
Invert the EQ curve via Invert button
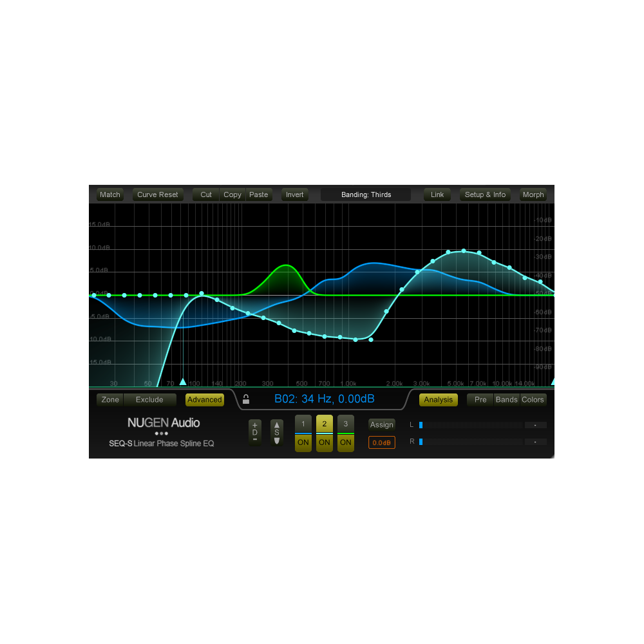(x=294, y=194)
